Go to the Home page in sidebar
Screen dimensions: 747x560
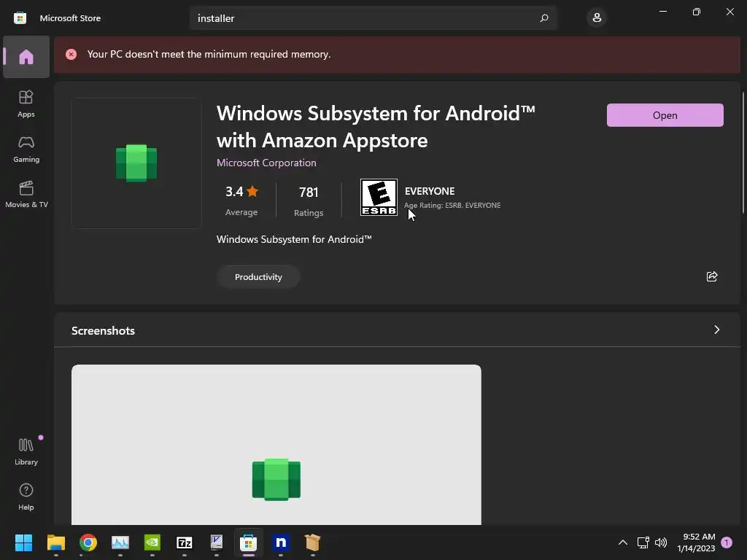[26, 57]
